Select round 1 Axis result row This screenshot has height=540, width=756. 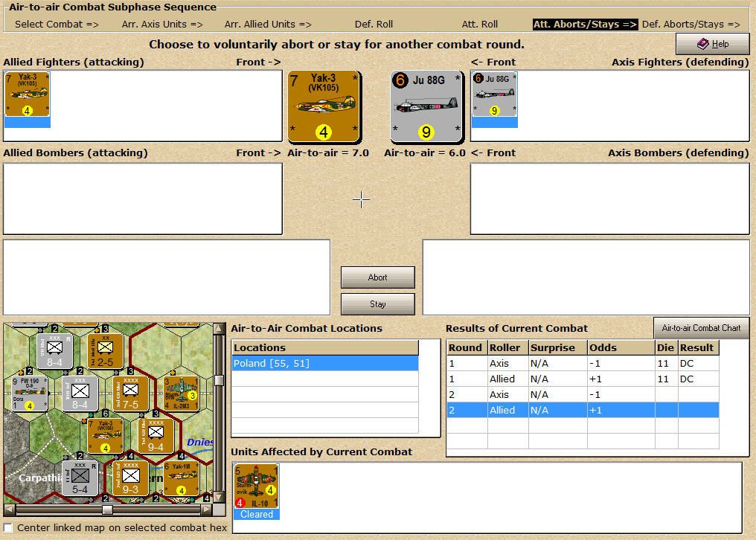583,364
